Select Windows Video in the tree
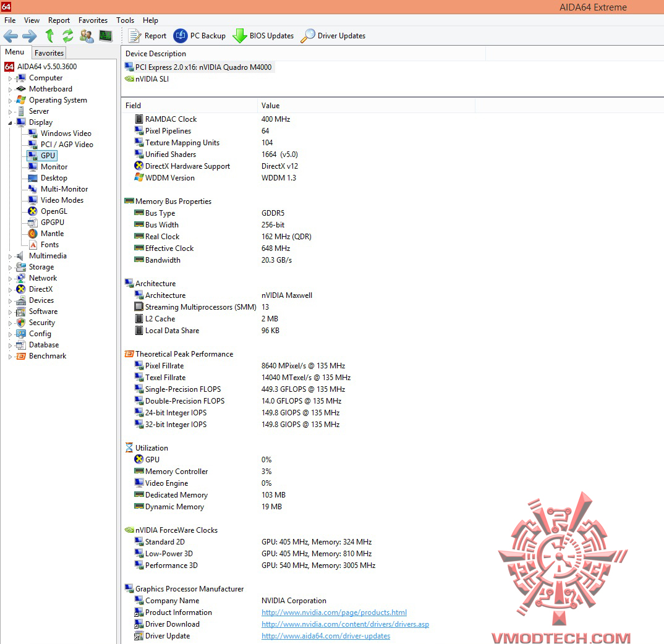 pyautogui.click(x=66, y=133)
